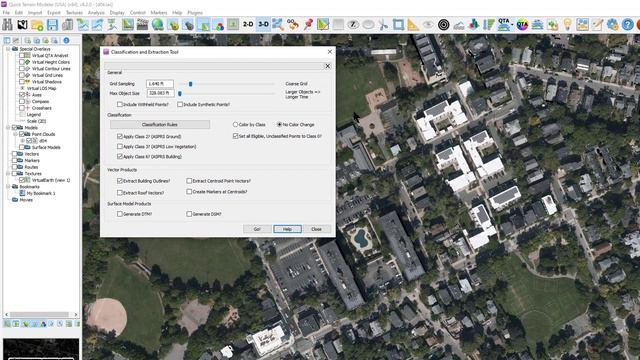640x360 pixels.
Task: Uncheck Apply Class 2 ASPRS Ground
Action: (120, 136)
